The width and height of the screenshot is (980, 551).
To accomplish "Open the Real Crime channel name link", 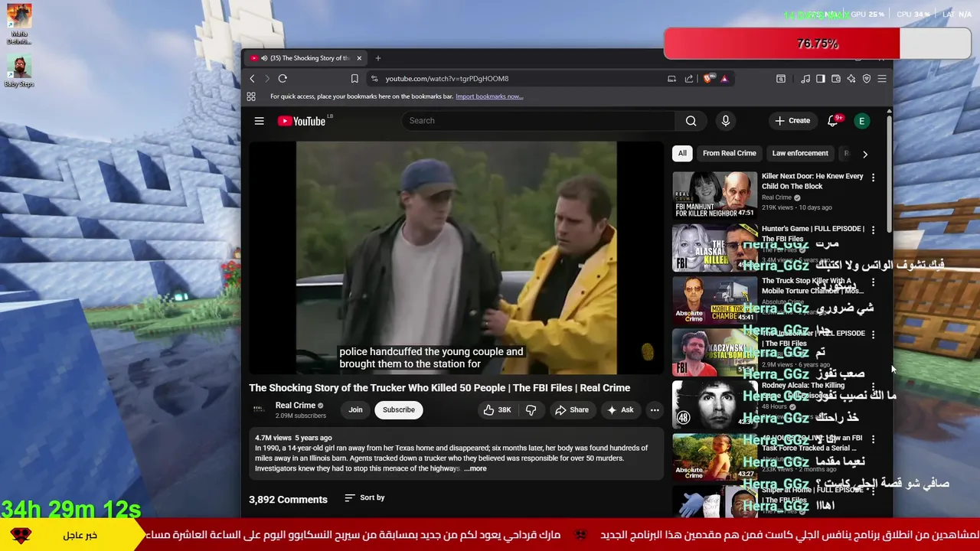I will [296, 406].
